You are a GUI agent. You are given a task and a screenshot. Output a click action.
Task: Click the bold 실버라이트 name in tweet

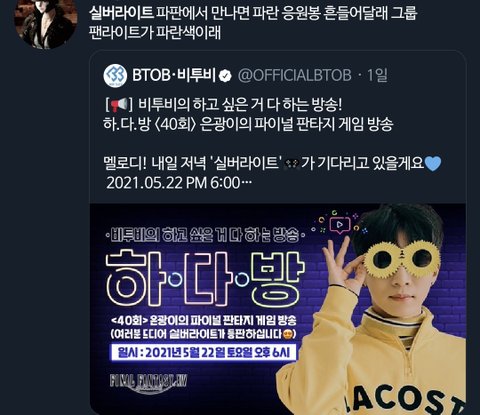coord(121,13)
